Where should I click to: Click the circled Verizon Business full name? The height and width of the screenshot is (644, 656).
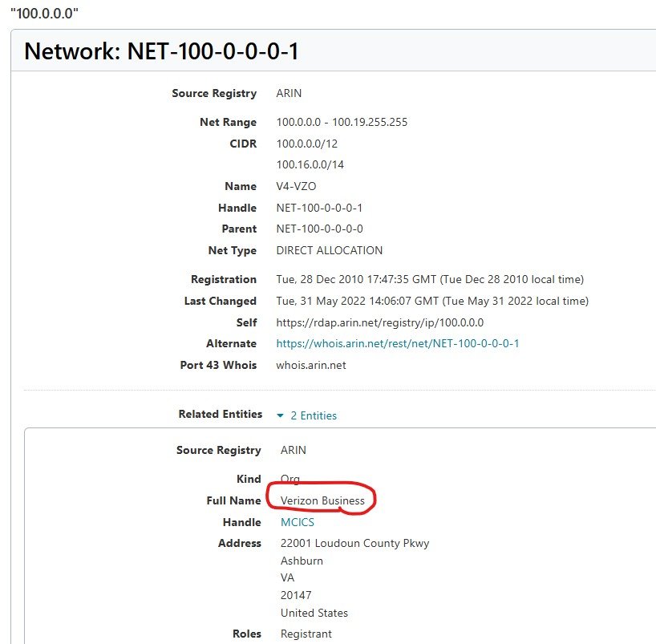[322, 500]
